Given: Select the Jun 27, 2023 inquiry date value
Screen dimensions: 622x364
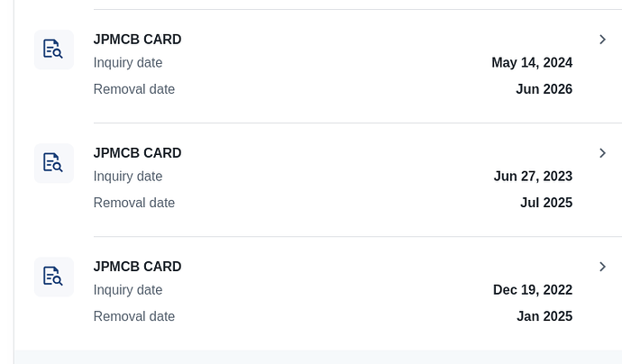Looking at the screenshot, I should click(x=533, y=176).
